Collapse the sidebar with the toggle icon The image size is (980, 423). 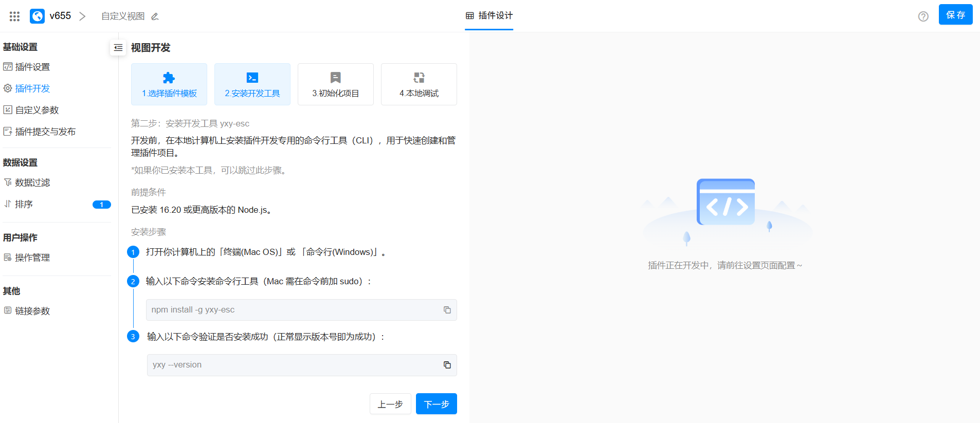pos(118,48)
